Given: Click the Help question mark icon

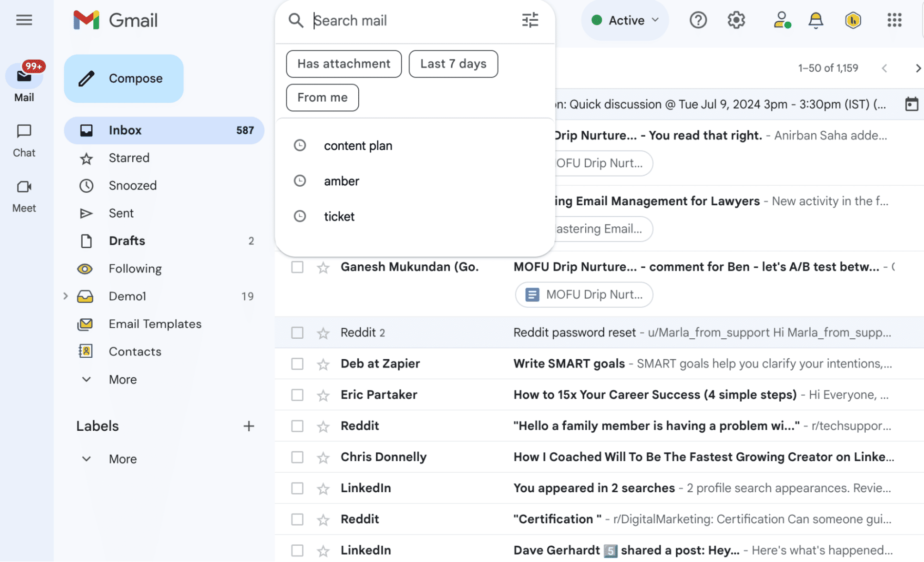Looking at the screenshot, I should [x=698, y=20].
